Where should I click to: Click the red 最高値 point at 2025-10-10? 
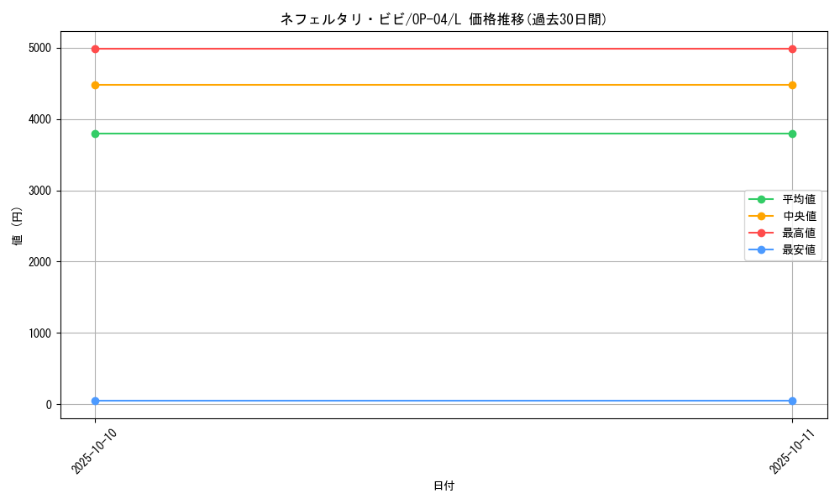pyautogui.click(x=95, y=49)
